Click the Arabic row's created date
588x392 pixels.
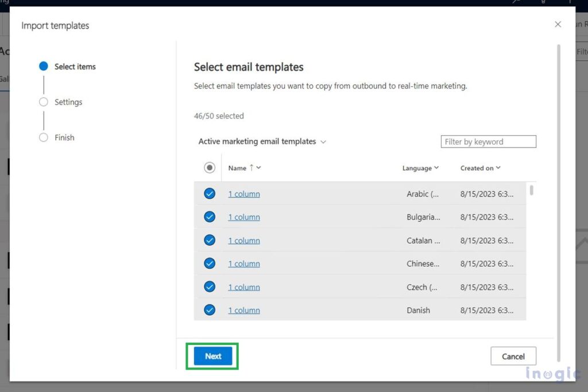pos(487,194)
